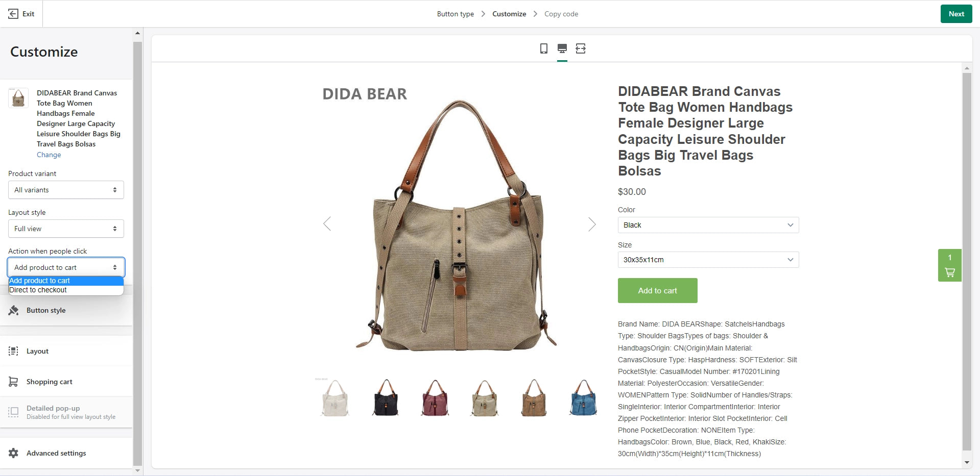The image size is (980, 476).
Task: Show previous product image arrow
Action: coord(327,224)
